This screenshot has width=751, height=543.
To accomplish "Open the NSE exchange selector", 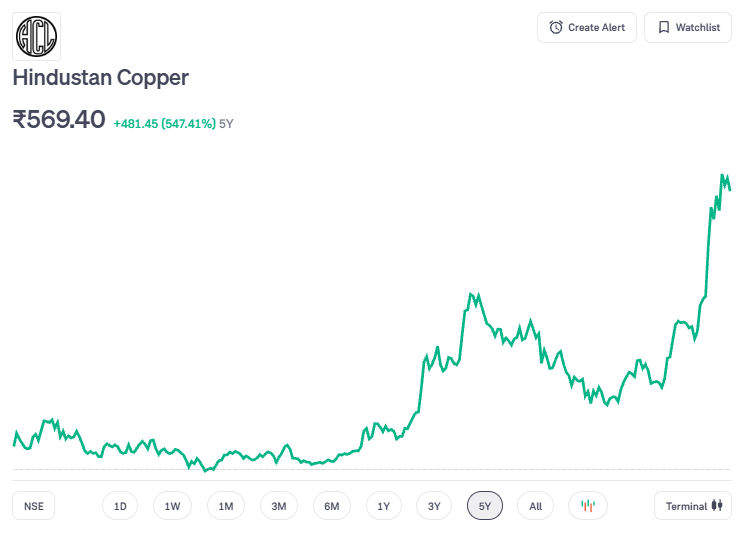I will pos(34,506).
